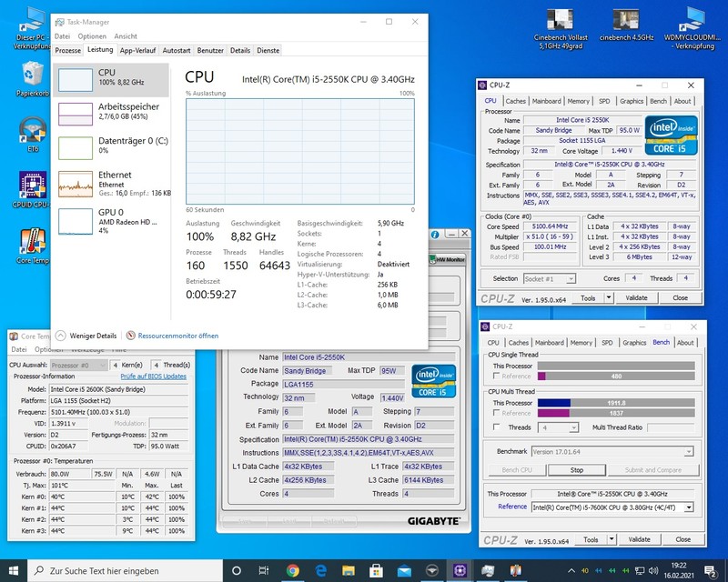Screen dimensions: 728x582
Task: Click Close in the upper CPU-Z window
Action: coord(680,298)
